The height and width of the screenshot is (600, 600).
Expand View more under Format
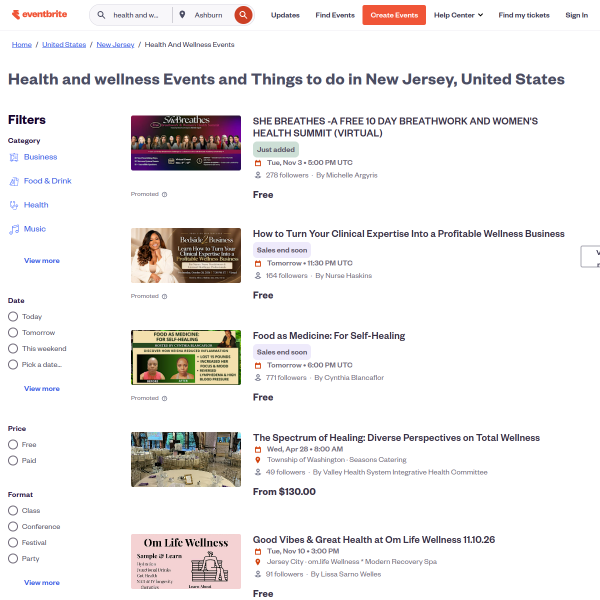tap(42, 583)
